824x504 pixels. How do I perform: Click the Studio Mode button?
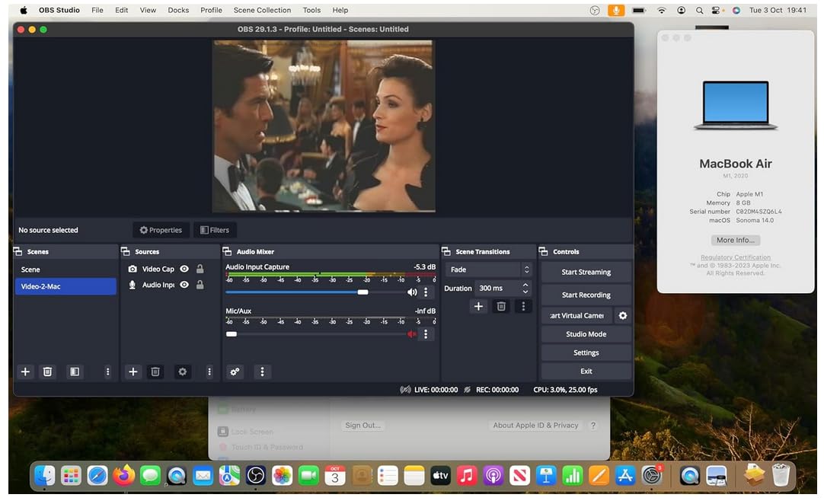pyautogui.click(x=586, y=334)
